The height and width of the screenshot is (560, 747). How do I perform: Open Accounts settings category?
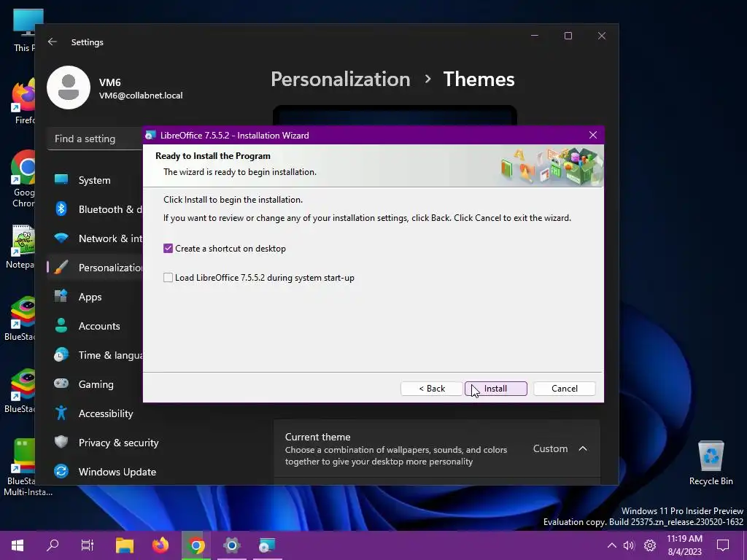pos(96,326)
